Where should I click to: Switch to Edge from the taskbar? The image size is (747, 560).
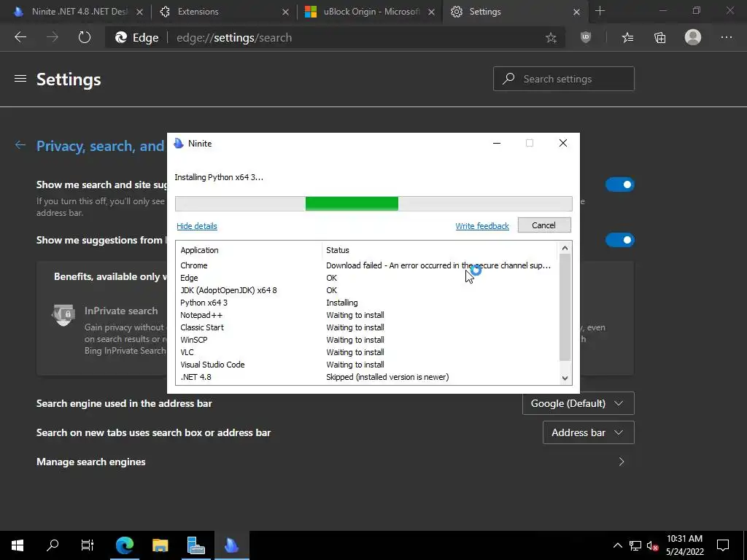click(125, 545)
